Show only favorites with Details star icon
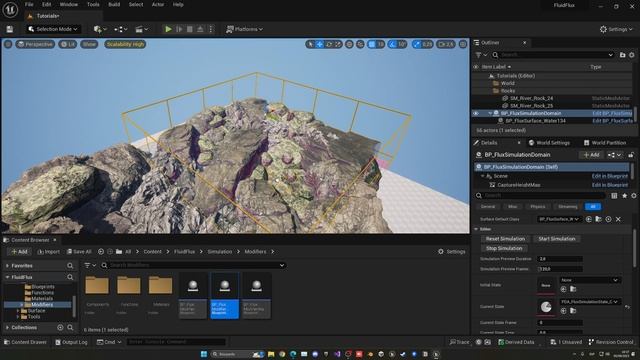The height and width of the screenshot is (360, 640). point(624,196)
